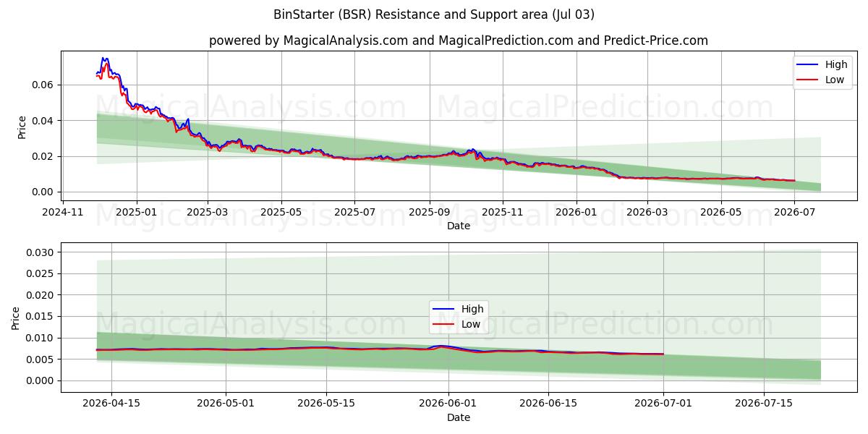Click the '2026-07' x-axis label in the top chart
The height and width of the screenshot is (434, 868).
click(794, 212)
